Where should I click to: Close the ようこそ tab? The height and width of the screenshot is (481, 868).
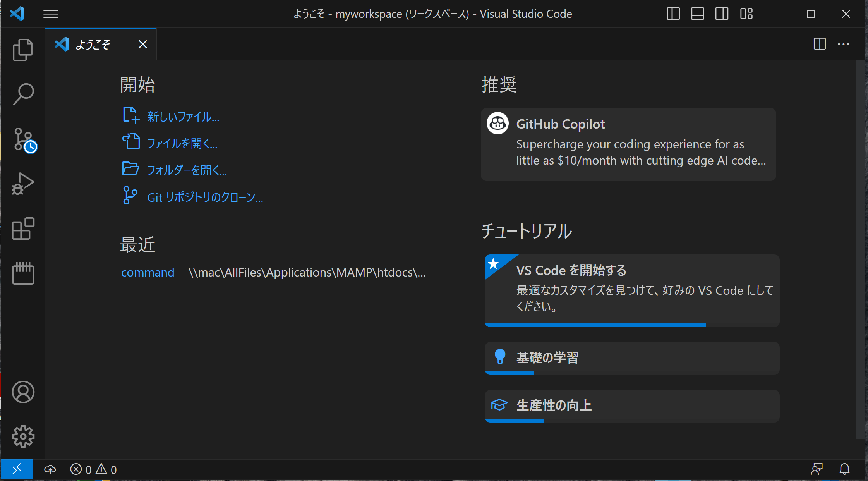tap(143, 44)
